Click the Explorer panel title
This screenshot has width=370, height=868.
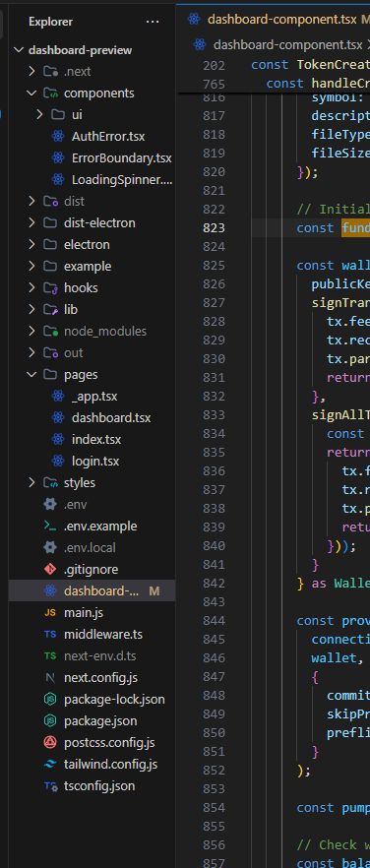(x=50, y=22)
